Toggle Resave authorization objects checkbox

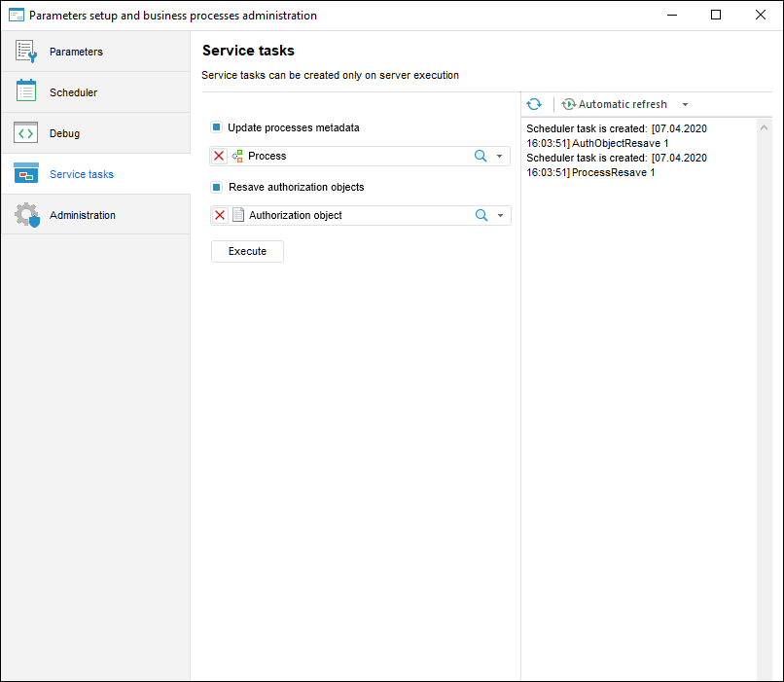[x=217, y=187]
